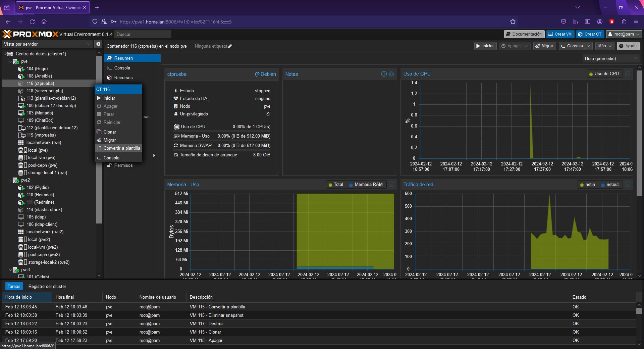Open the Consola split-button arrow
Screen dimensions: 644x349
(x=588, y=46)
